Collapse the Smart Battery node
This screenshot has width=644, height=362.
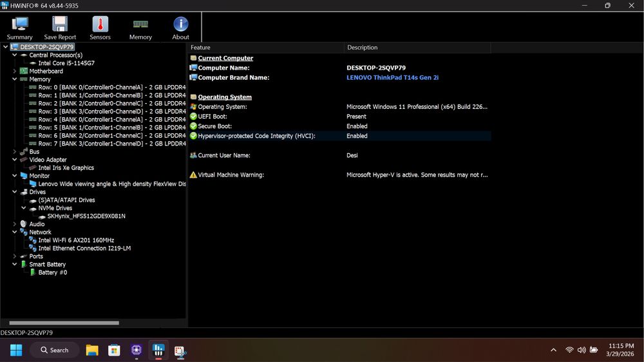click(x=15, y=264)
